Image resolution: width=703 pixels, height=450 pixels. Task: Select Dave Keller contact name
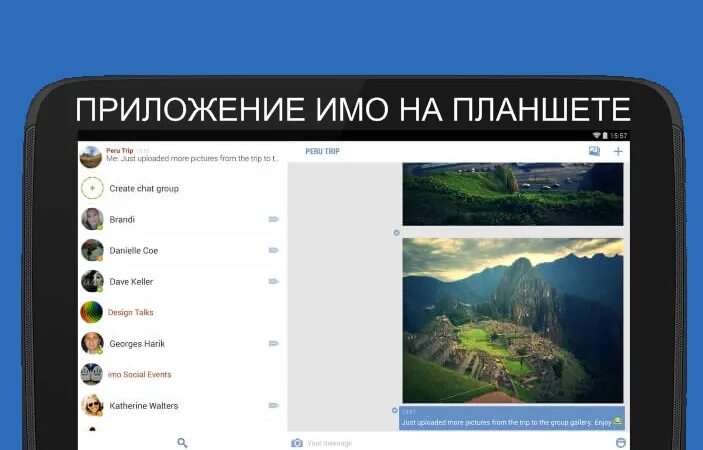[131, 281]
